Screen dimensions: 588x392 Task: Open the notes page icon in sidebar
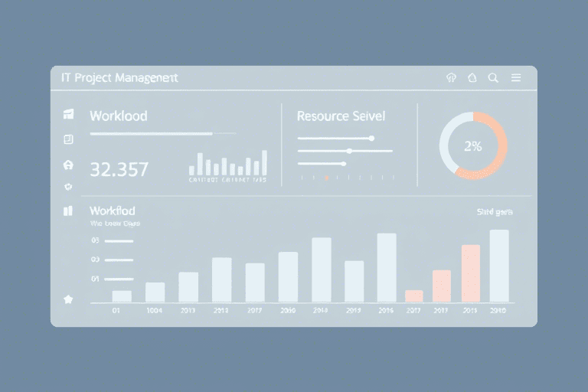(68, 139)
